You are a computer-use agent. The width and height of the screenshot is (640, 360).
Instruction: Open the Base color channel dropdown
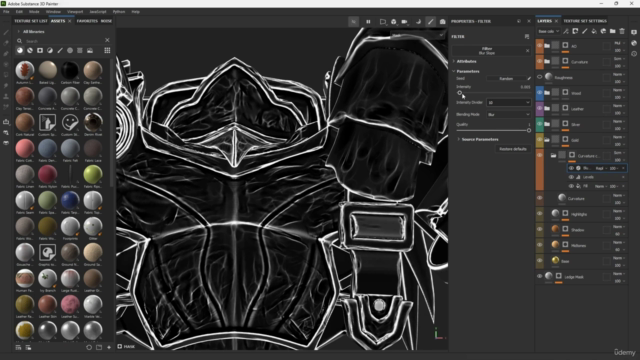pyautogui.click(x=548, y=31)
